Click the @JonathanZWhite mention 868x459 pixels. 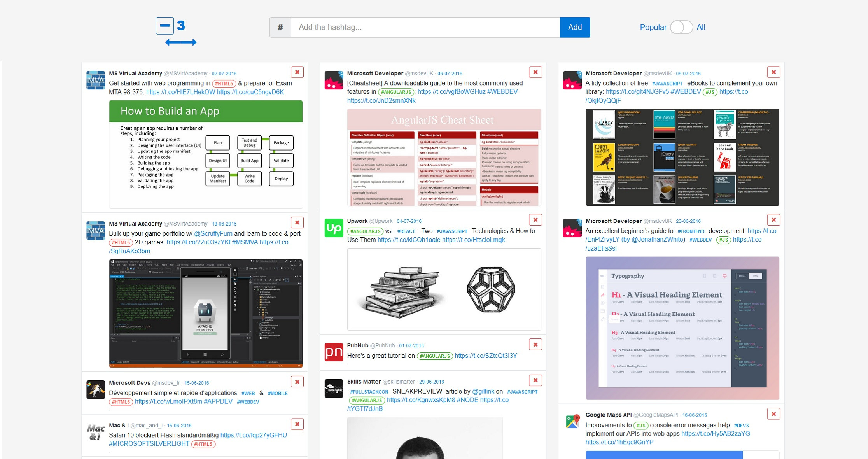(658, 239)
